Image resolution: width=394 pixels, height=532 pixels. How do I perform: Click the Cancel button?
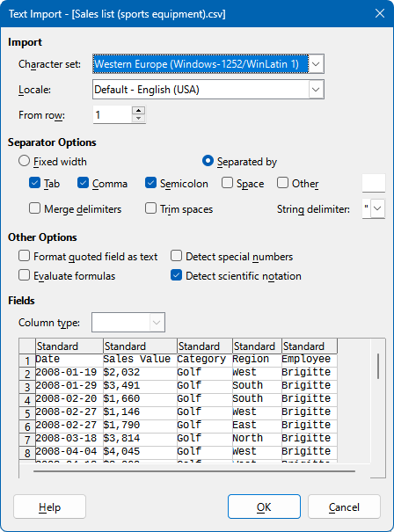(344, 506)
